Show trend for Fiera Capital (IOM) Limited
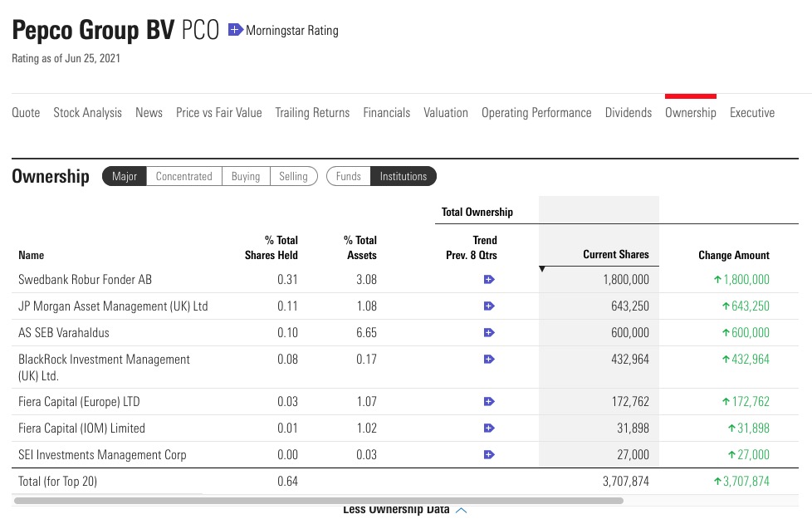Image resolution: width=812 pixels, height=519 pixels. coord(489,428)
